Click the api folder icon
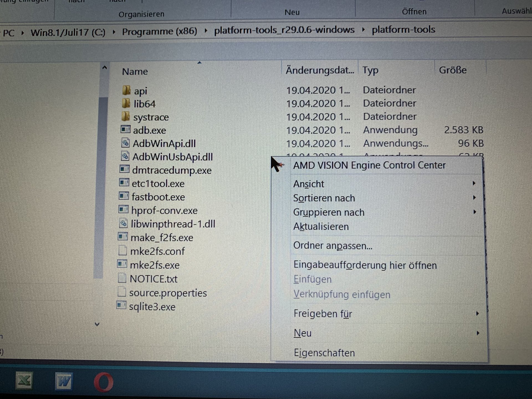Screen dimensions: 532x399 [x=126, y=90]
